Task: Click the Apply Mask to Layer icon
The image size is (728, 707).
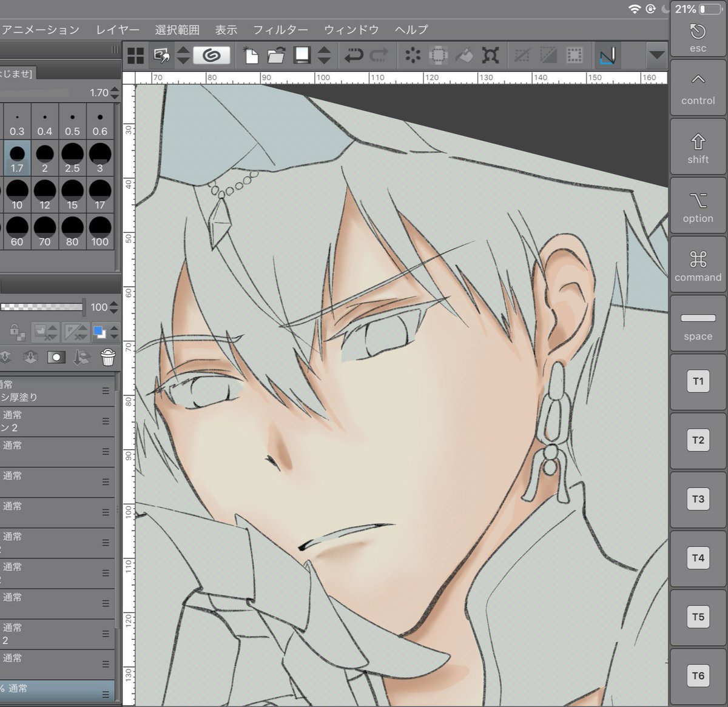Action: tap(82, 357)
